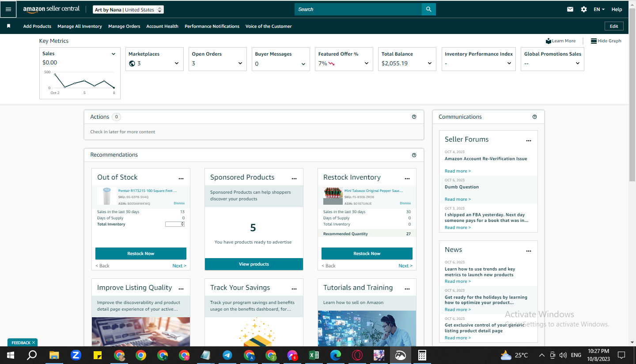The width and height of the screenshot is (636, 364).
Task: Open the hamburger navigation menu
Action: (x=8, y=9)
